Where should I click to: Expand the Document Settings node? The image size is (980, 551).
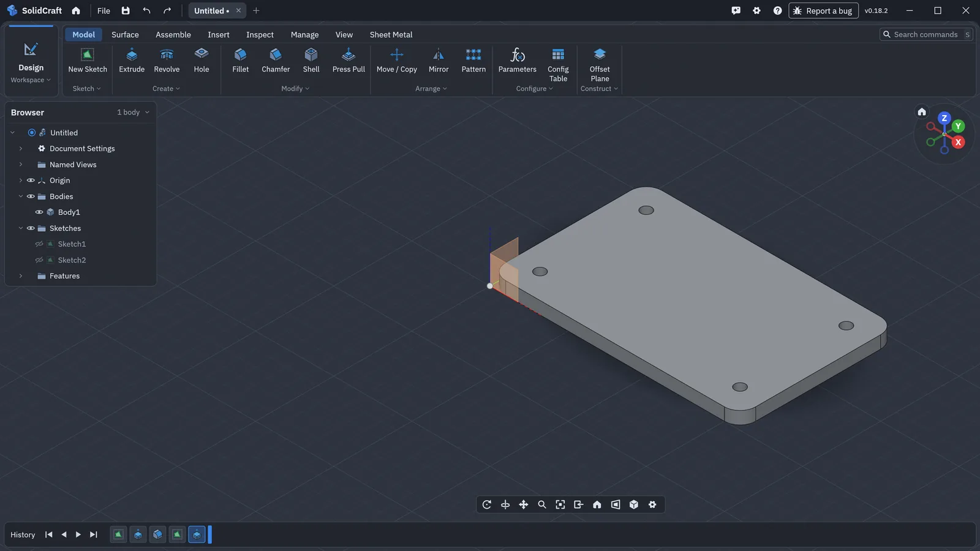point(21,149)
